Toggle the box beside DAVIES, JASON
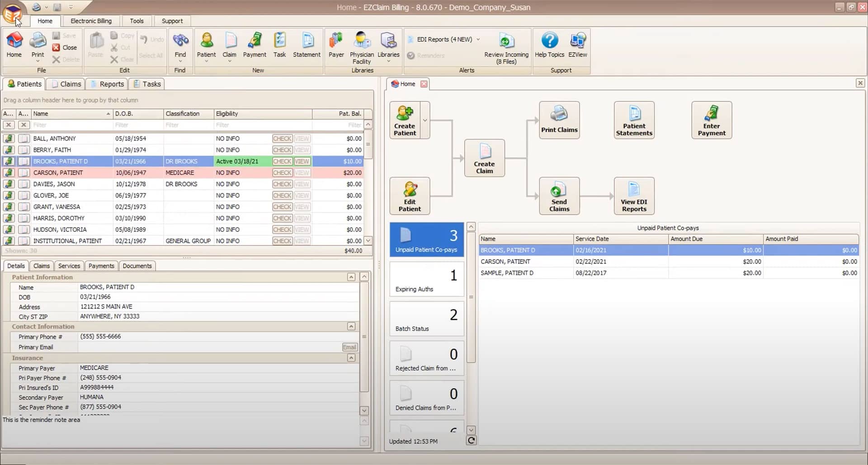The image size is (868, 465). pos(24,184)
